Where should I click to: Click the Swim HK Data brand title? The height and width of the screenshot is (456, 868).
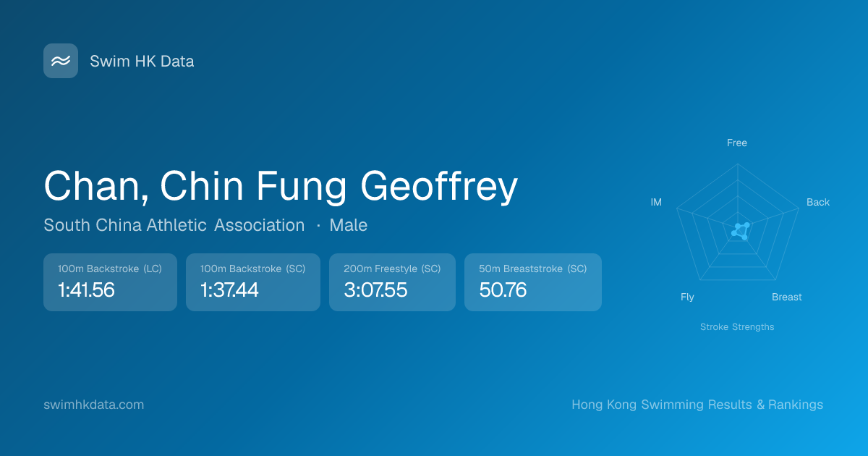coord(142,62)
